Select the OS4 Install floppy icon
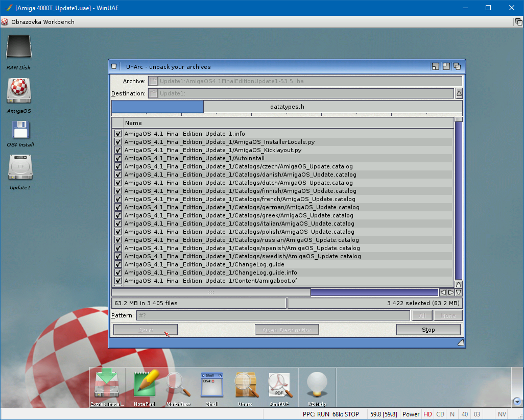This screenshot has height=420, width=524. [x=20, y=130]
